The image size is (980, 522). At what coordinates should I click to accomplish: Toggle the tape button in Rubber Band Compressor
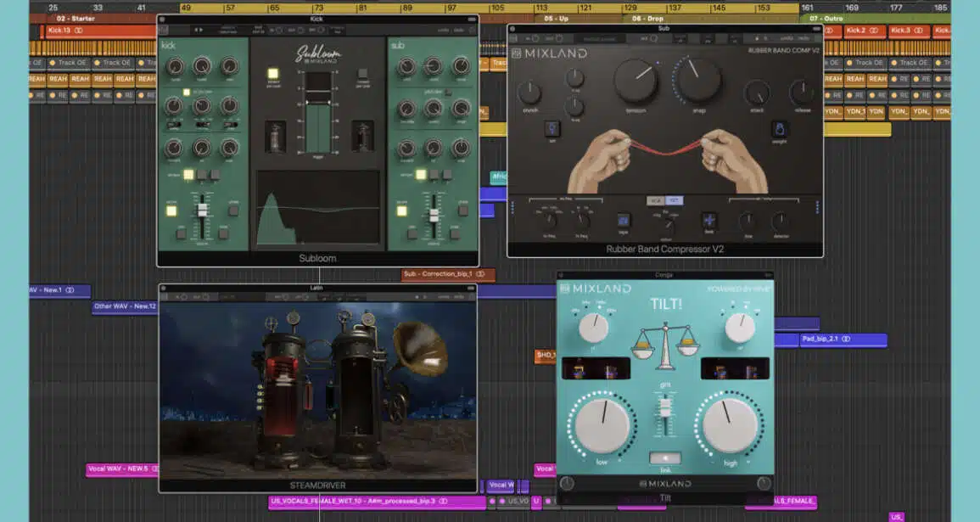click(623, 220)
